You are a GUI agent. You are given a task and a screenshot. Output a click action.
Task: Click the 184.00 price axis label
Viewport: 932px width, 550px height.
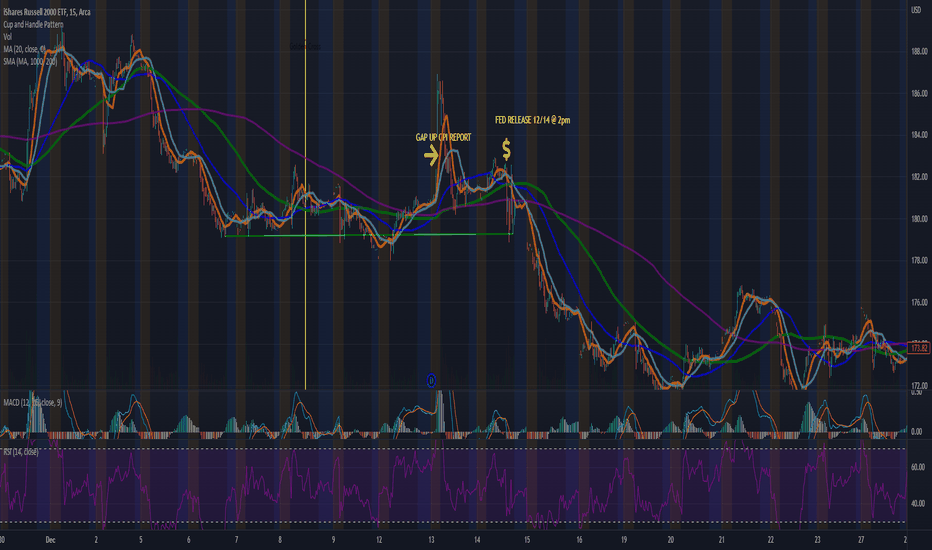click(920, 135)
